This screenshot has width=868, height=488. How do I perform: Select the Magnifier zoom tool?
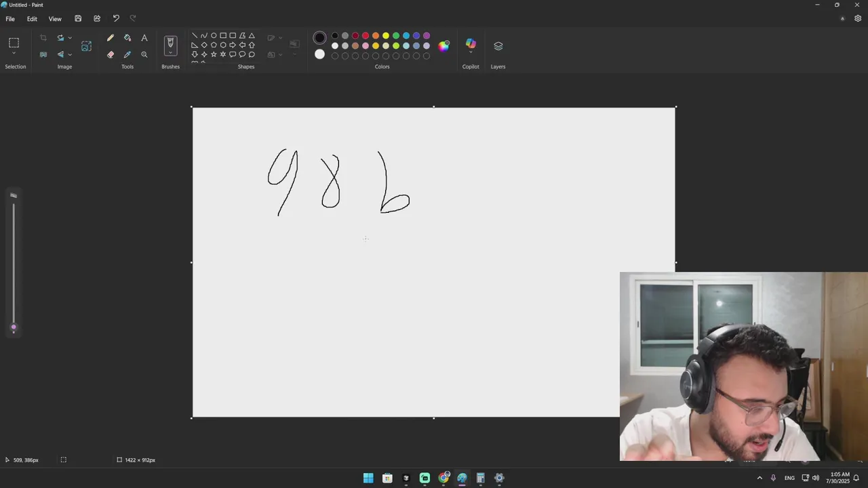pos(144,55)
